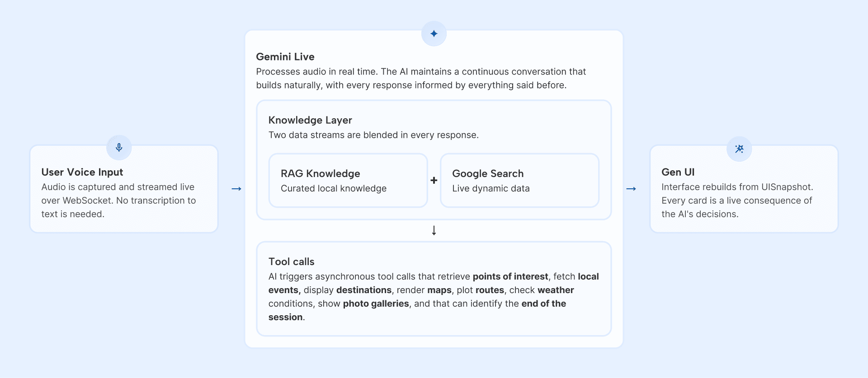Click the User Voice Input heading

pos(82,172)
